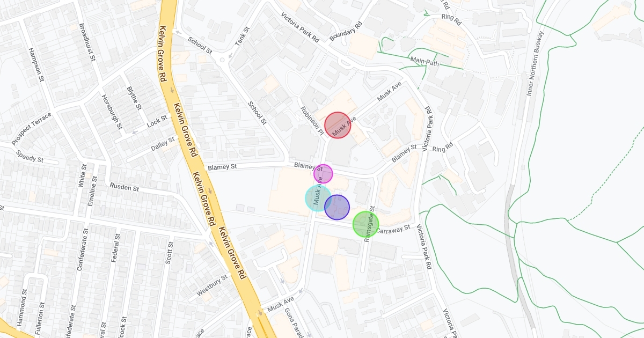
Task: Click the Robinson Pl street label
Action: pos(312,119)
